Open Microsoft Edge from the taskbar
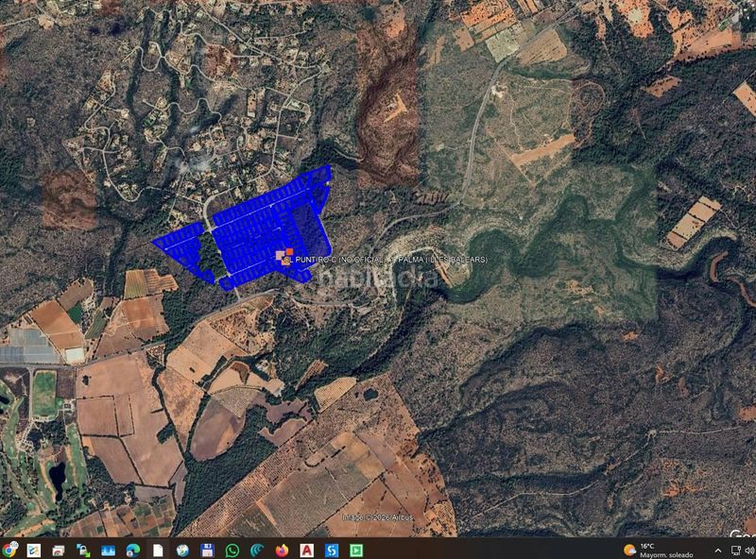Screen dimensions: 756x559 point(133,550)
